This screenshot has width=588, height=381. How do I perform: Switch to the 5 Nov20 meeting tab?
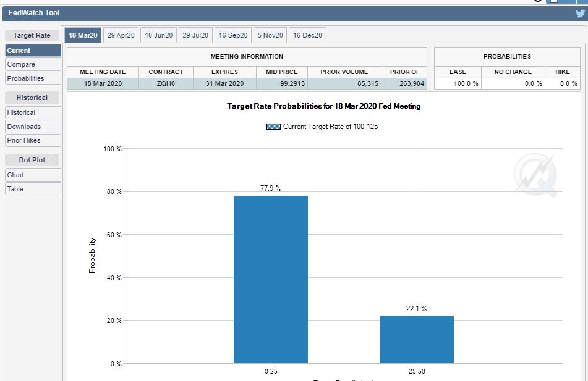[270, 36]
